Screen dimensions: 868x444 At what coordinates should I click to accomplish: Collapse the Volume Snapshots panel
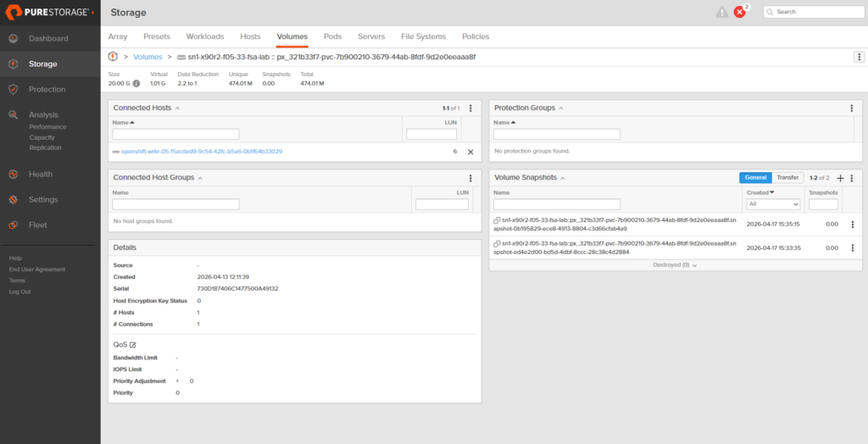(563, 178)
